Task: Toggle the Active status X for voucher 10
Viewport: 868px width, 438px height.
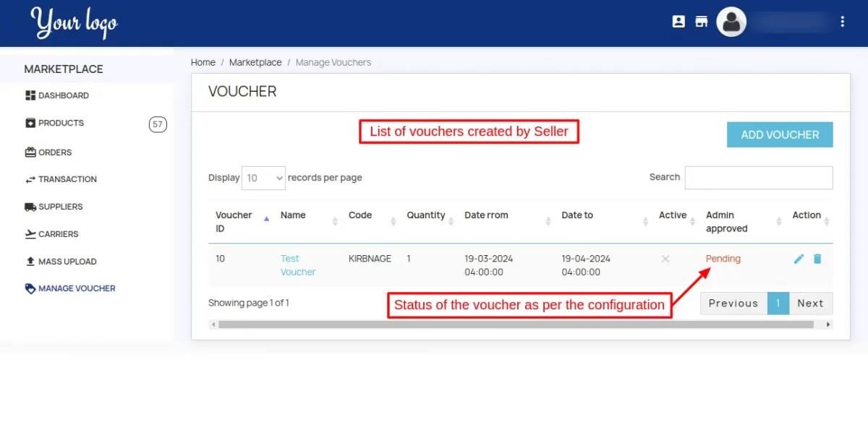Action: click(665, 259)
